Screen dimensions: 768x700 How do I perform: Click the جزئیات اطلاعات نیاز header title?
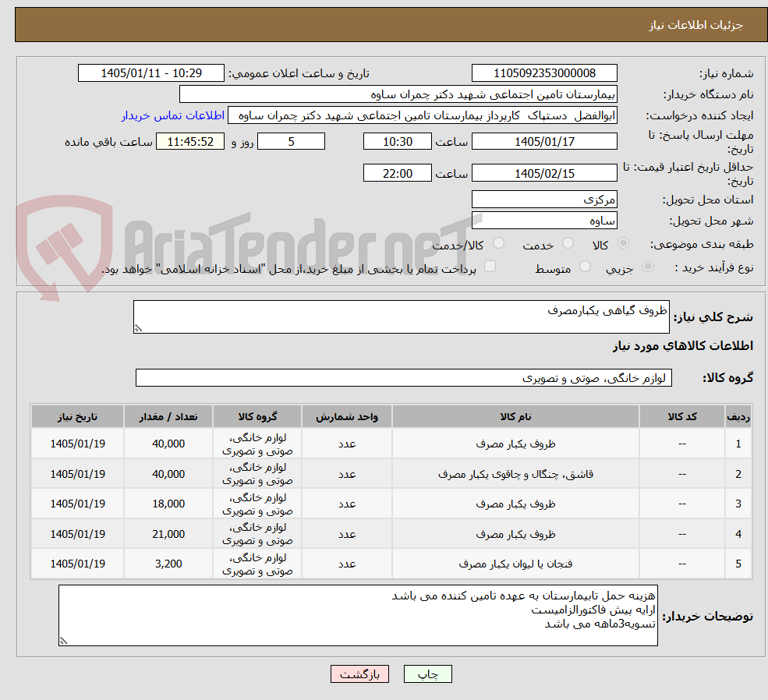tap(695, 25)
